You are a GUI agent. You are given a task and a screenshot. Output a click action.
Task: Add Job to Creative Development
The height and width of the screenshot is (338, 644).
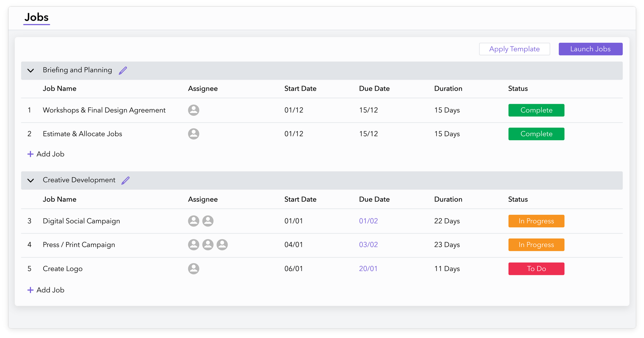[x=46, y=290]
